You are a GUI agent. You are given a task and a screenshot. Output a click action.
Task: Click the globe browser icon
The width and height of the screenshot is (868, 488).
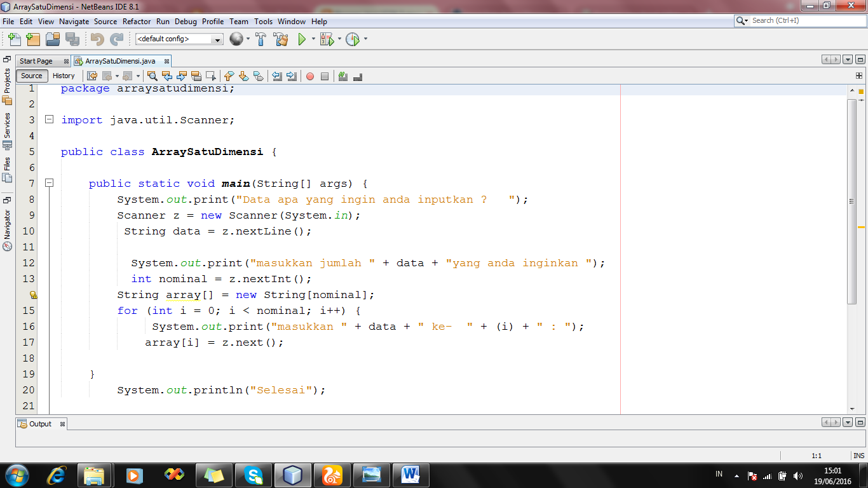coord(236,39)
